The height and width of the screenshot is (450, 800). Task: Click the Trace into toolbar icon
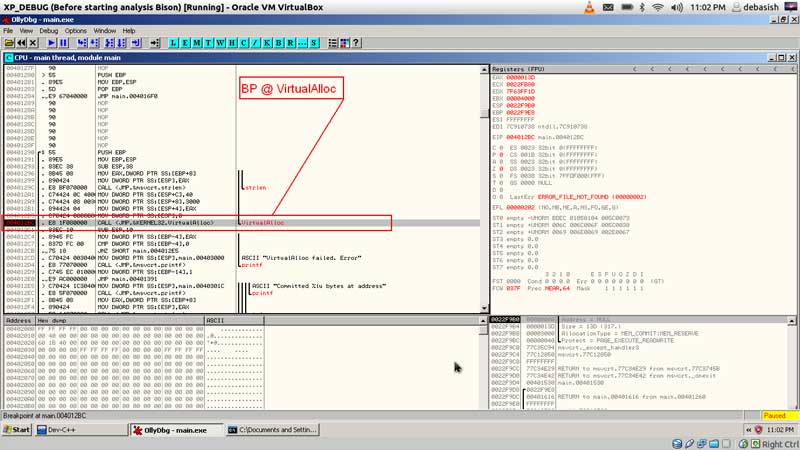click(109, 43)
